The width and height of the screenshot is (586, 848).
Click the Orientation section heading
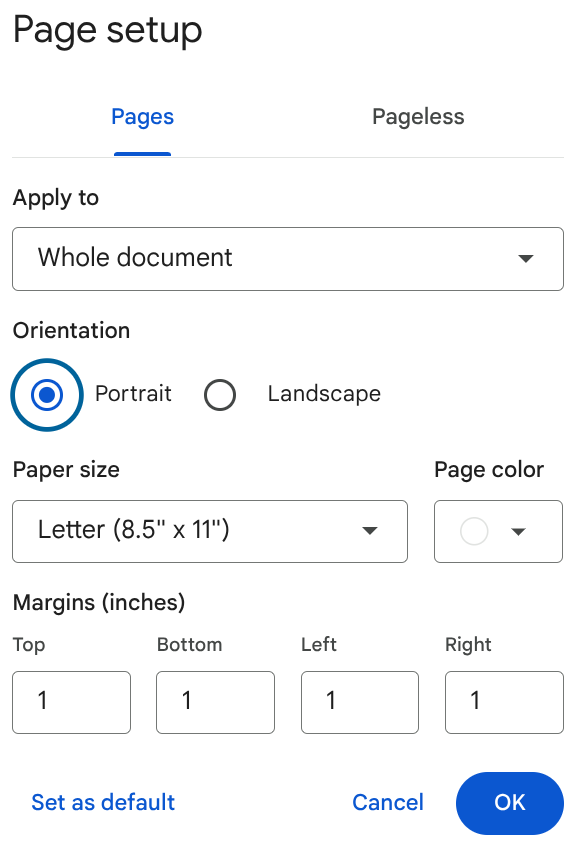[71, 331]
